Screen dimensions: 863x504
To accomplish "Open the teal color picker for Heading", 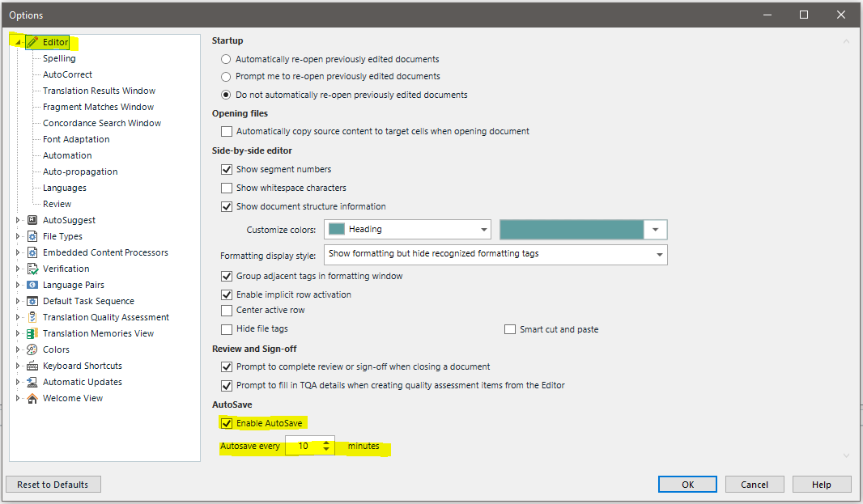I will [x=655, y=229].
